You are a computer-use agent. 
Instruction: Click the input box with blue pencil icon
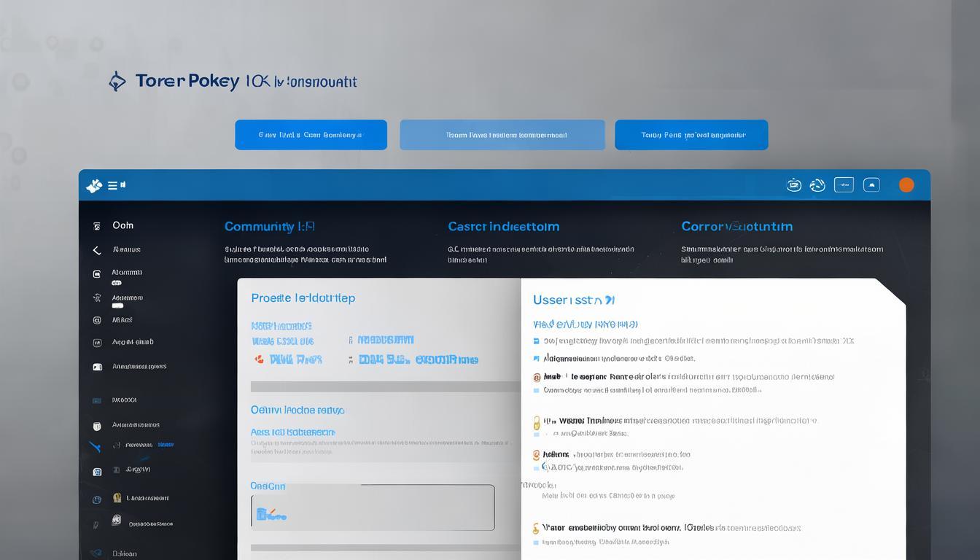[373, 507]
